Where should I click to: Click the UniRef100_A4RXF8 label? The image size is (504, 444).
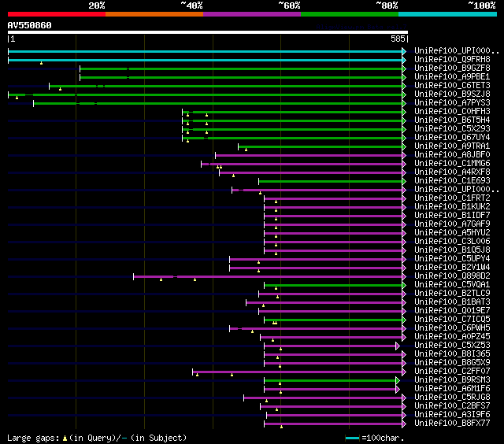tap(452, 172)
